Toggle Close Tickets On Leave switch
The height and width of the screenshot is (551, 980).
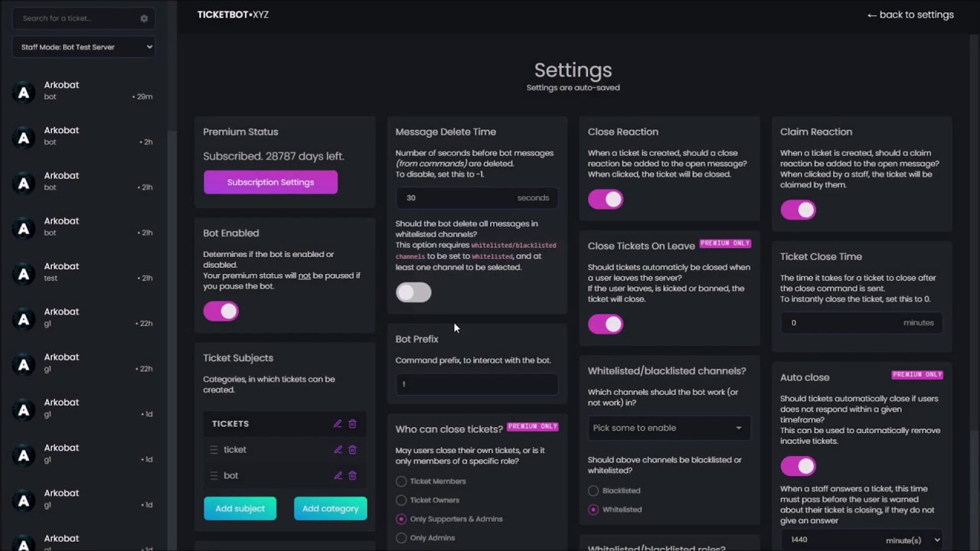click(x=606, y=324)
